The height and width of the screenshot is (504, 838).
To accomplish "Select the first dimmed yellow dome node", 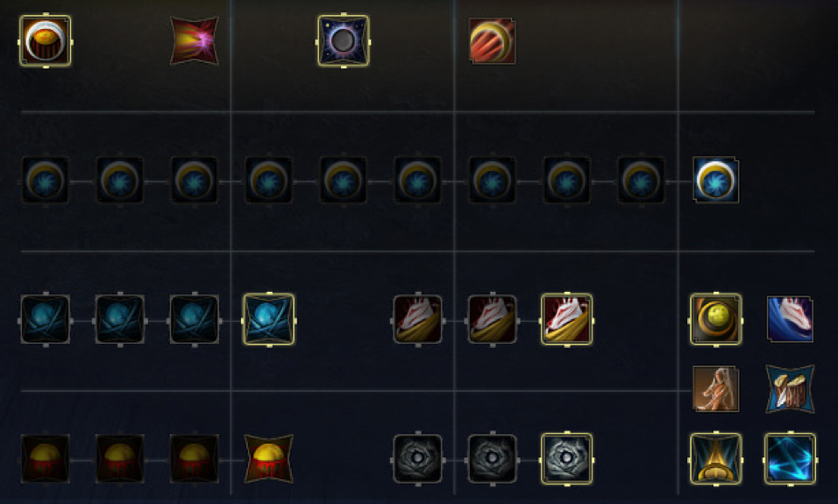I will pyautogui.click(x=46, y=458).
